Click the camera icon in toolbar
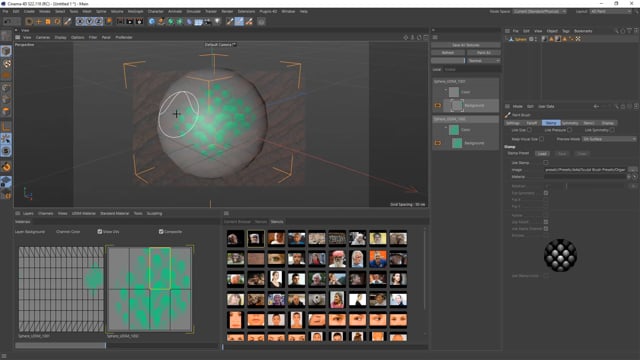Screen dimensions: 640x360 tap(208, 22)
